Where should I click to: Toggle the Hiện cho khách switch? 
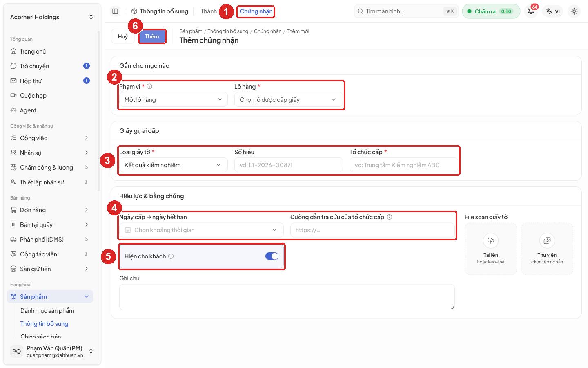pyautogui.click(x=272, y=256)
